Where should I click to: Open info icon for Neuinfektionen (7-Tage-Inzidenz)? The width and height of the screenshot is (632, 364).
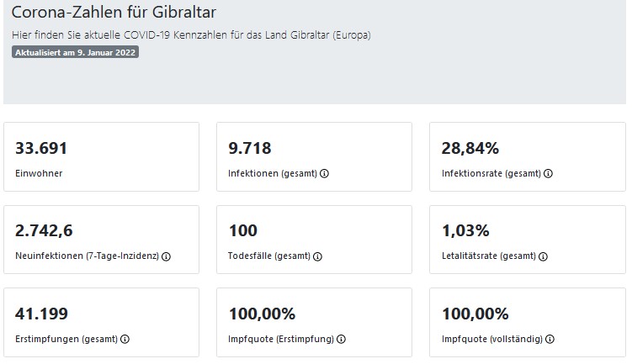point(166,256)
